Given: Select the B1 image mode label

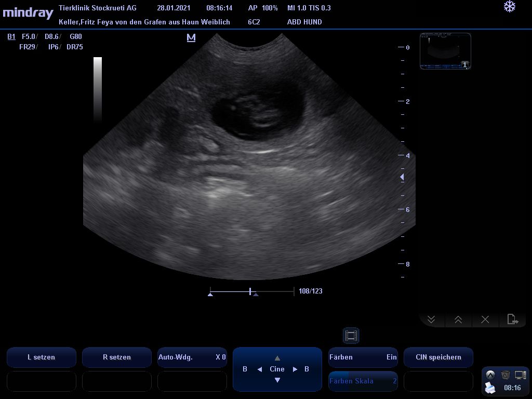Looking at the screenshot, I should 11,37.
